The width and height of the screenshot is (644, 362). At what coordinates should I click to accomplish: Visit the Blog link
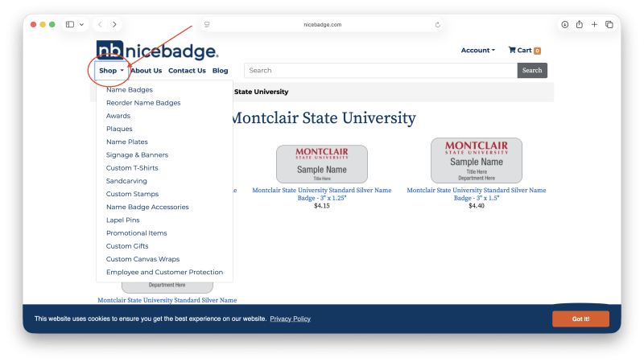click(x=220, y=71)
